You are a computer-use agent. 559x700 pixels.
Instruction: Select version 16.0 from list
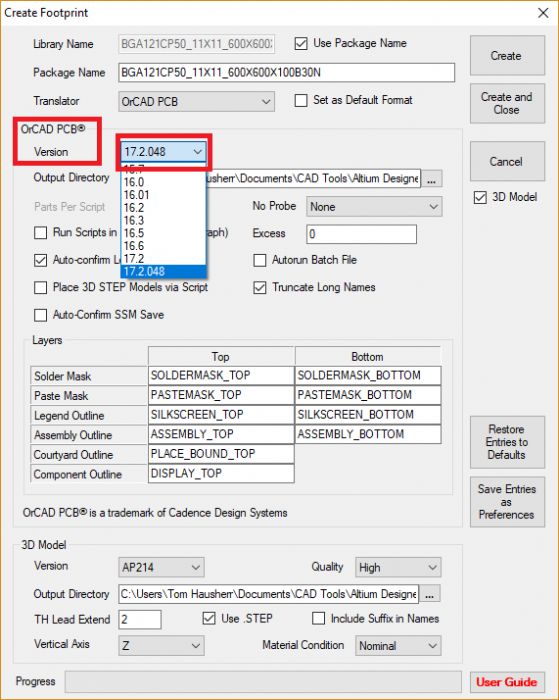[163, 182]
